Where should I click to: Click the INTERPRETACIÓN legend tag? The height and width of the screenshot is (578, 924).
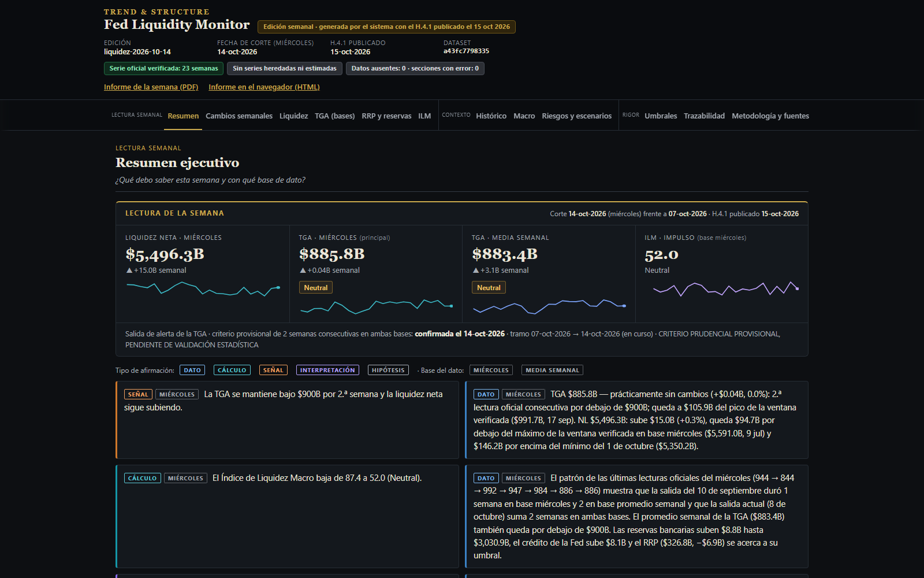(x=327, y=370)
